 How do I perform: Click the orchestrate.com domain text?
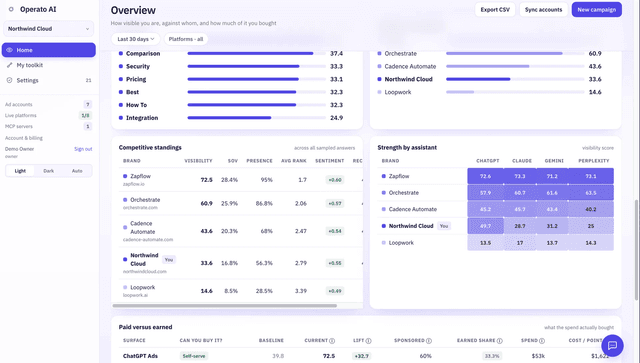pos(140,207)
